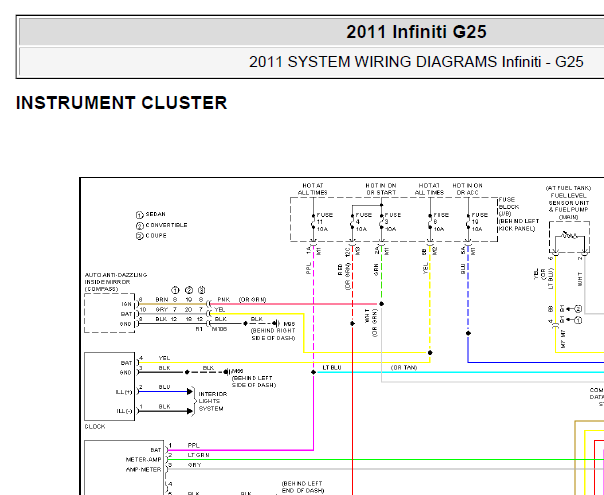Click the 2011 Infiniti G25 title banner
This screenshot has height=495, width=604.
416,32
